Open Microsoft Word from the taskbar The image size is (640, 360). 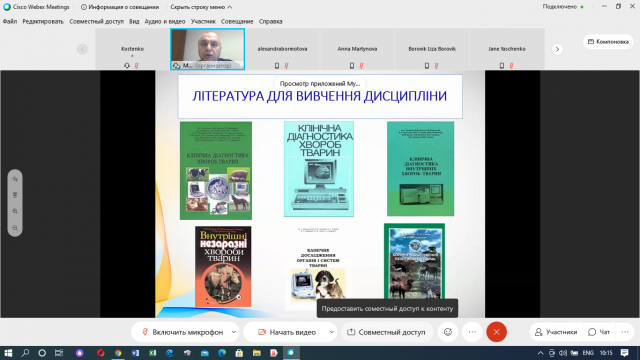click(x=135, y=353)
